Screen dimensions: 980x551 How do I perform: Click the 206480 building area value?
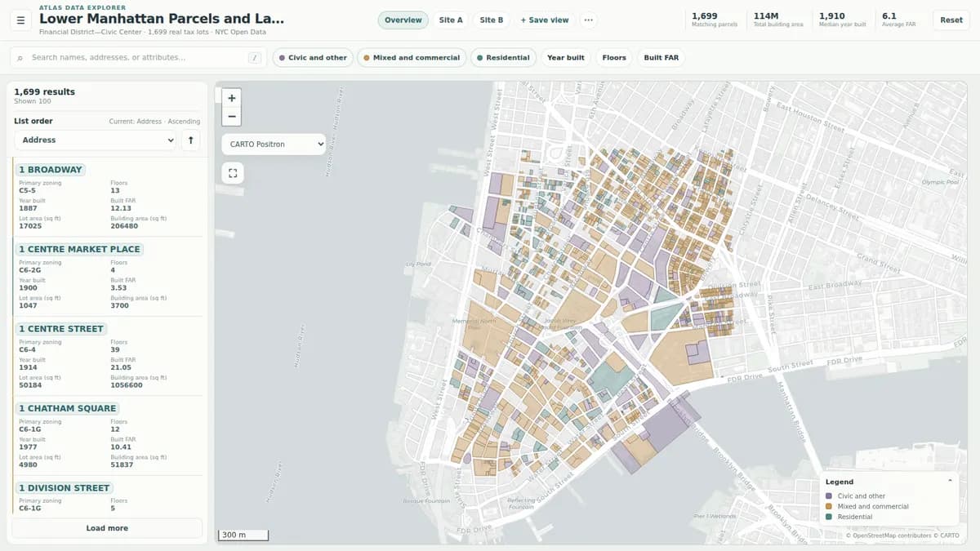pyautogui.click(x=124, y=226)
